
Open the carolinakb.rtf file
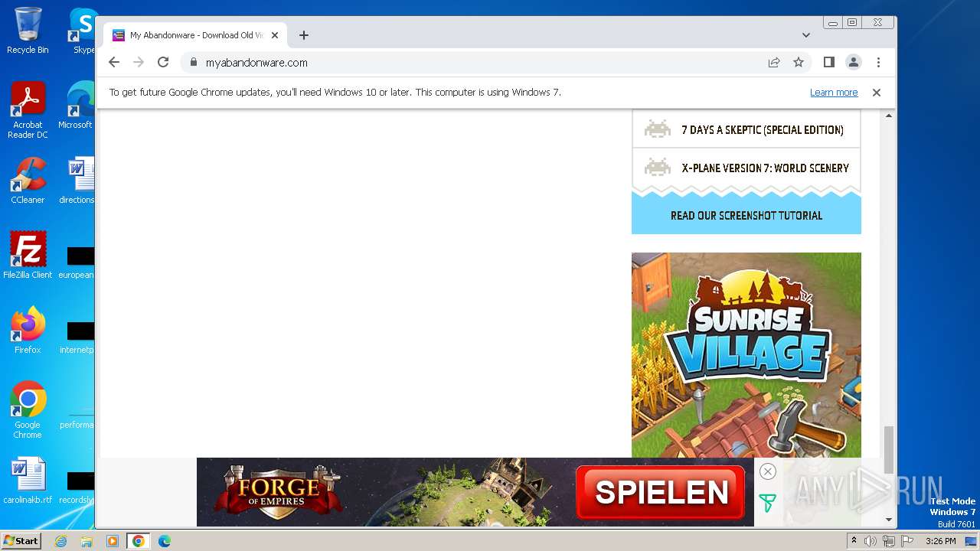point(28,481)
